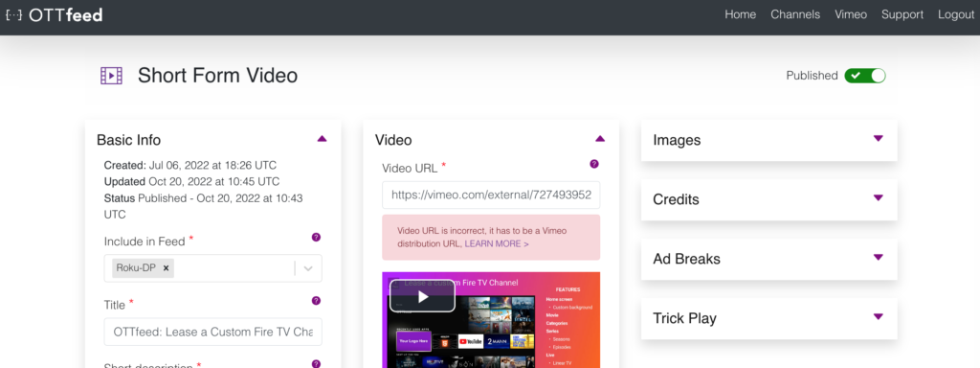Collapse the Video panel
Image resolution: width=980 pixels, height=368 pixels.
[x=600, y=139]
